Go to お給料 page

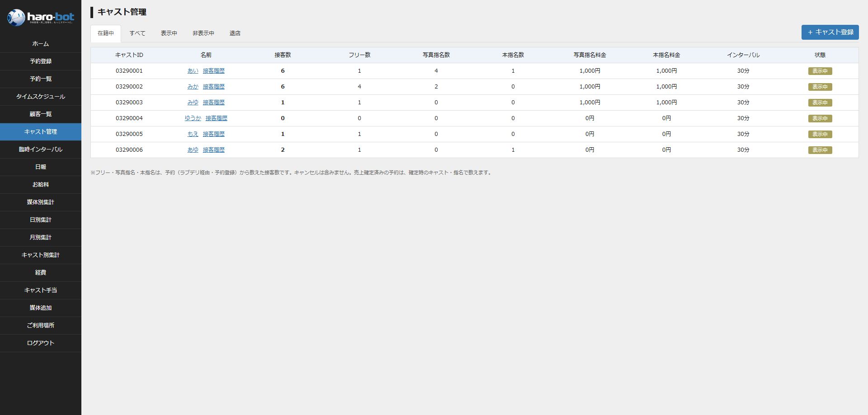(41, 185)
